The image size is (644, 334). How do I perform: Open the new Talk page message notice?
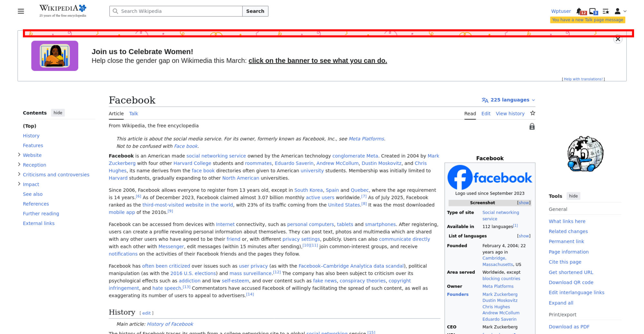click(x=587, y=20)
